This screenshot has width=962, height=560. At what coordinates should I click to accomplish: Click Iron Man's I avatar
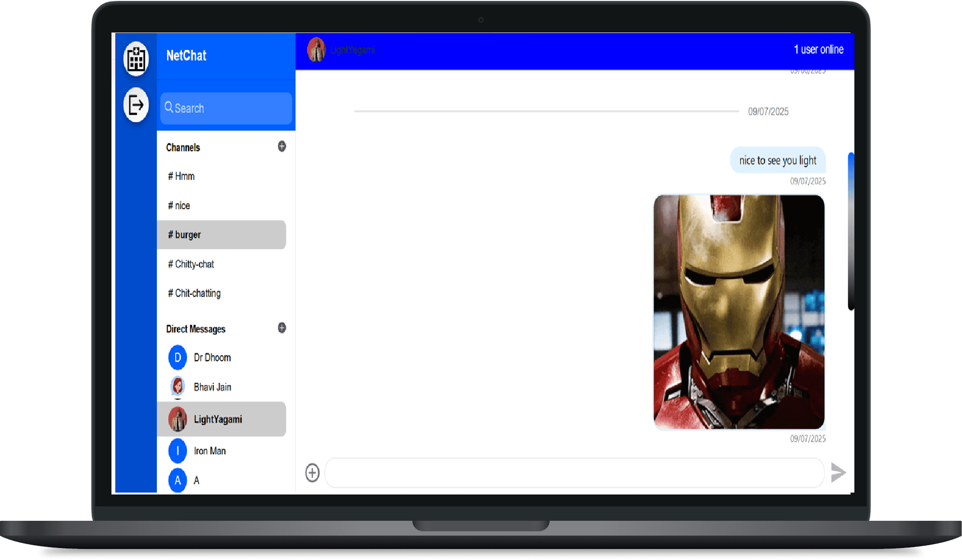point(177,451)
